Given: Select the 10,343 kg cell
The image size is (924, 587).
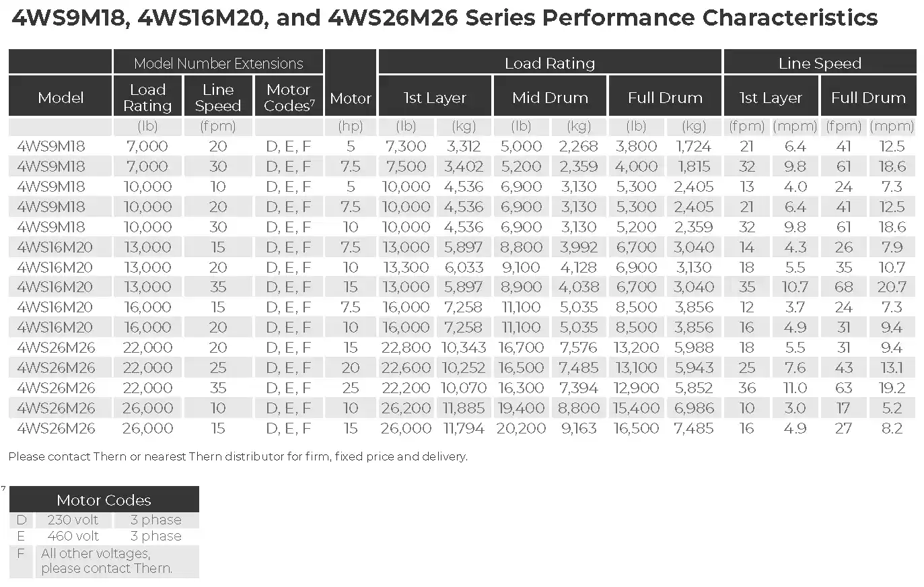Looking at the screenshot, I should [x=463, y=347].
